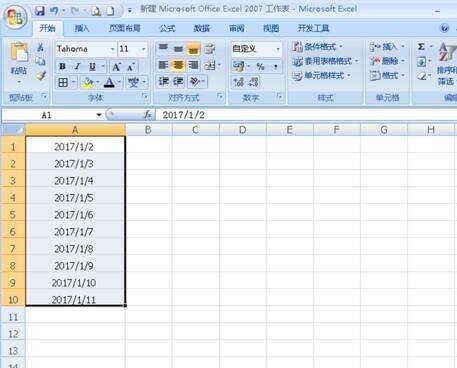
Task: Apply percent style
Action: pos(260,66)
